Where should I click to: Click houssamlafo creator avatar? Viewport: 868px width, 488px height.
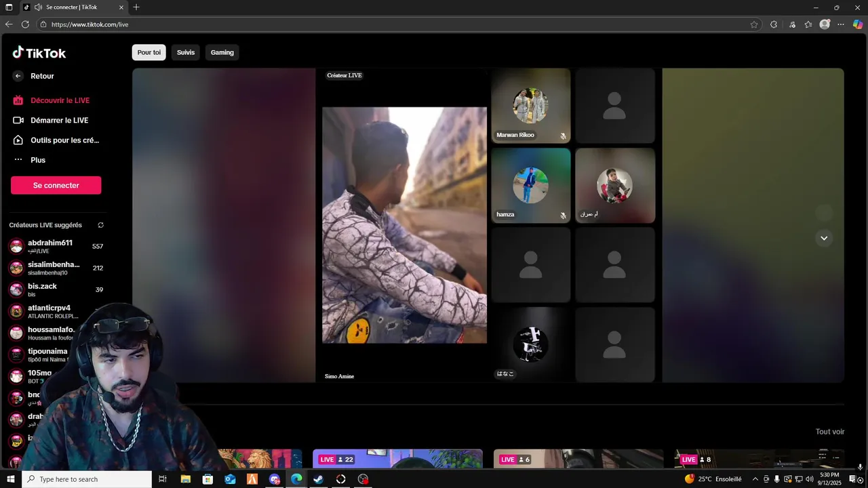[16, 333]
